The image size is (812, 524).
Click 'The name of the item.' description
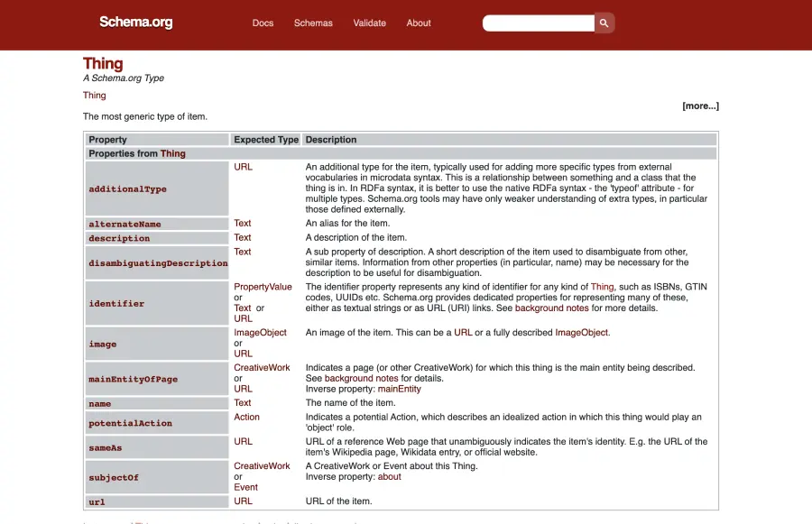tap(350, 403)
